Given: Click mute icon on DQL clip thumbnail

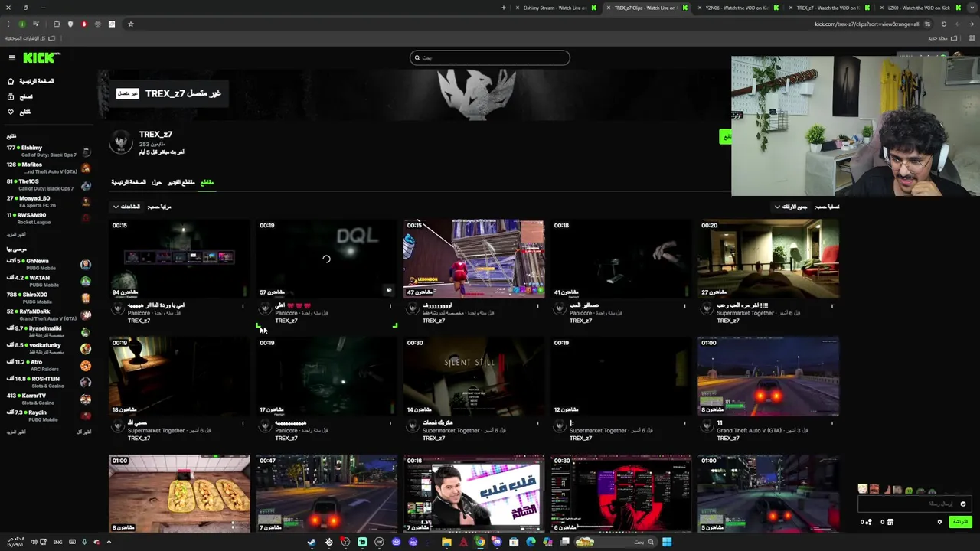Looking at the screenshot, I should pyautogui.click(x=388, y=290).
